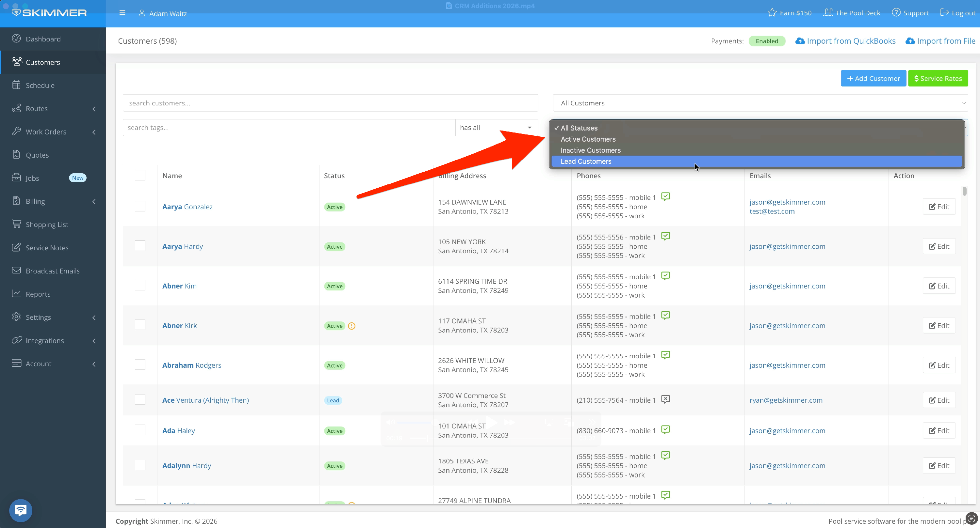The image size is (980, 528).
Task: Open the chat support bubble icon
Action: [x=21, y=510]
